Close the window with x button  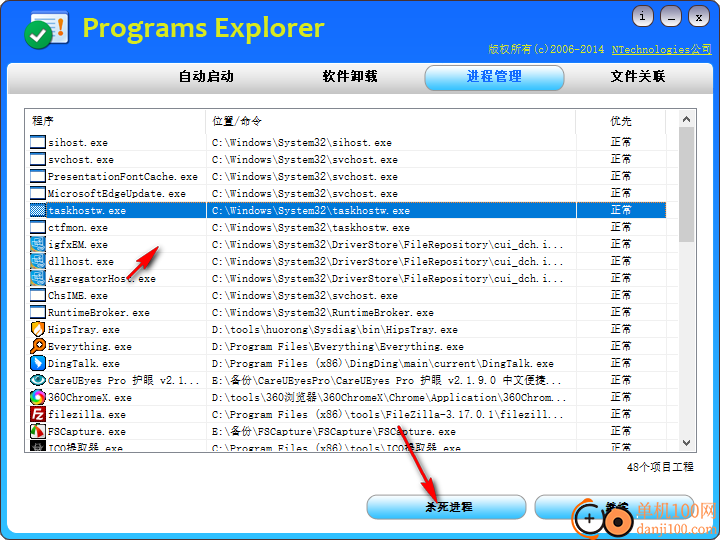pyautogui.click(x=699, y=17)
